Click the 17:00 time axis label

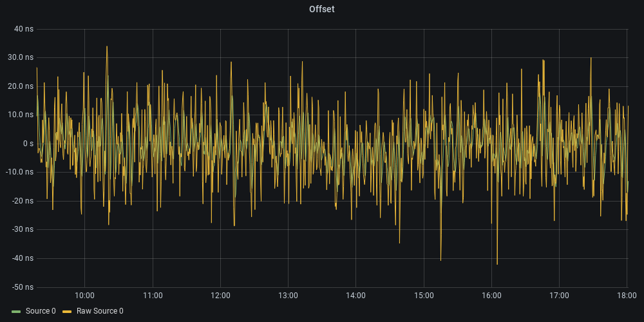pos(559,296)
